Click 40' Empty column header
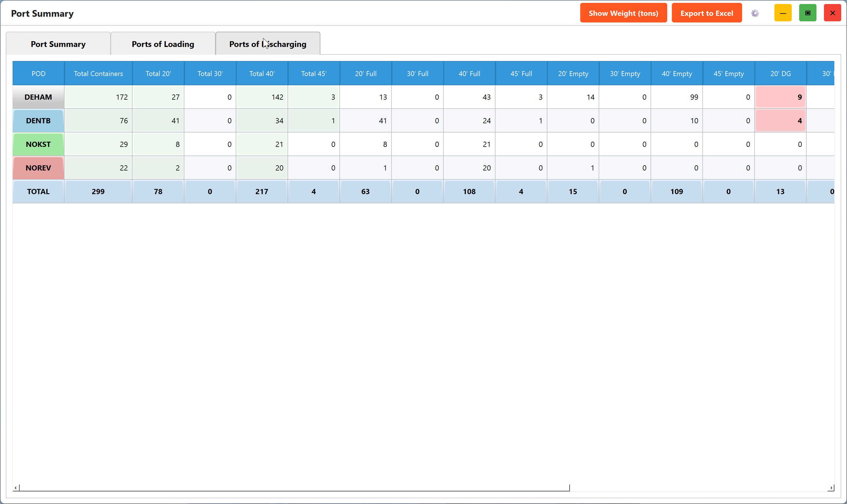The image size is (847, 504). (x=677, y=73)
